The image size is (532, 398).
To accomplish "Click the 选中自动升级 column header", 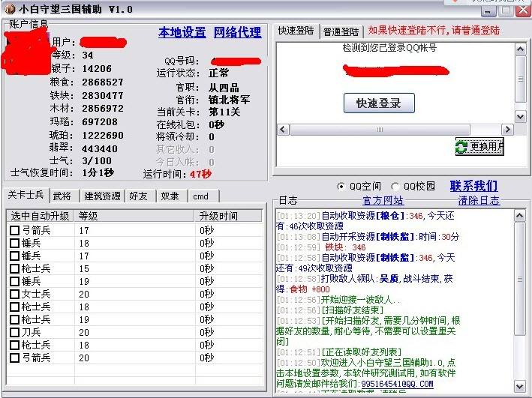I will [x=41, y=216].
